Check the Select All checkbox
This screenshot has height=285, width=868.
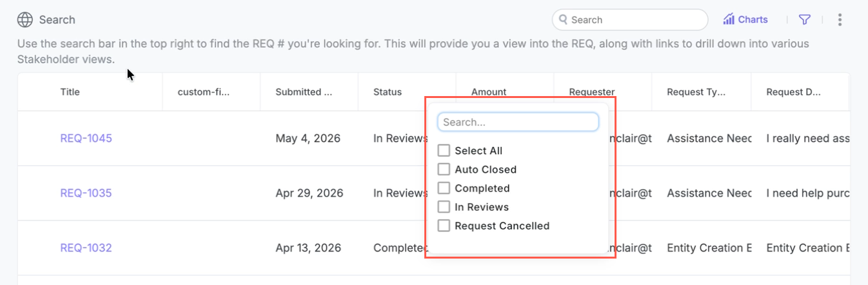point(444,150)
